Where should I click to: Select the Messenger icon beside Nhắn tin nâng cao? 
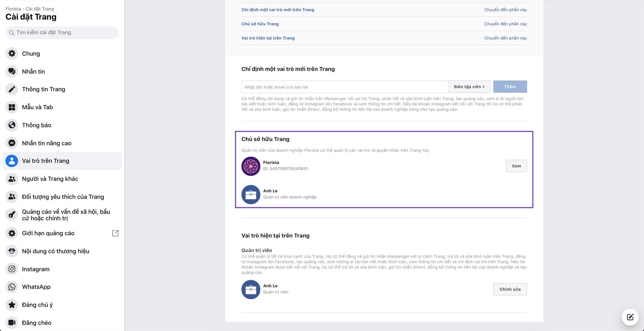click(x=12, y=143)
